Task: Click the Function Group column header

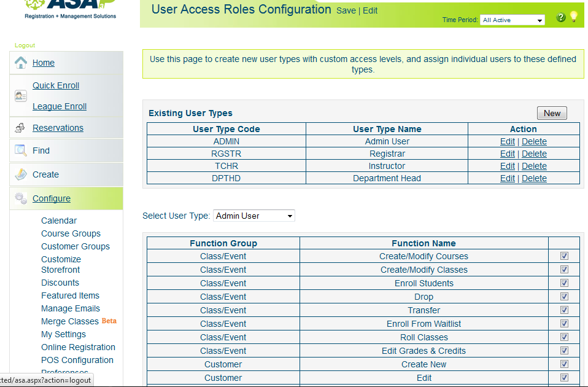Action: [x=223, y=243]
